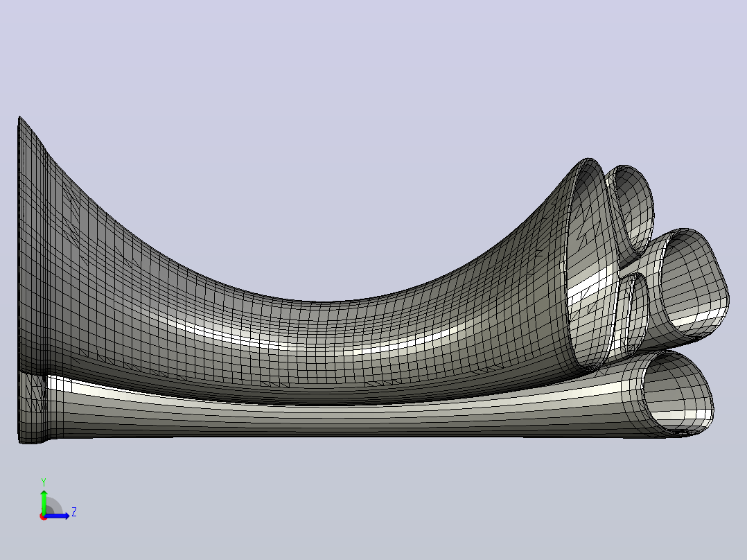Select the bottom-right tube opening

[678, 394]
